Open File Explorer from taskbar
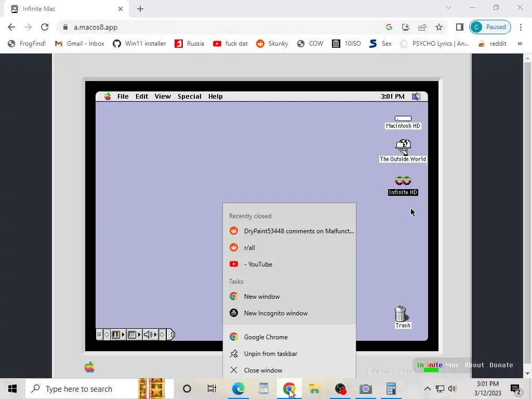This screenshot has height=399, width=532. tap(314, 389)
